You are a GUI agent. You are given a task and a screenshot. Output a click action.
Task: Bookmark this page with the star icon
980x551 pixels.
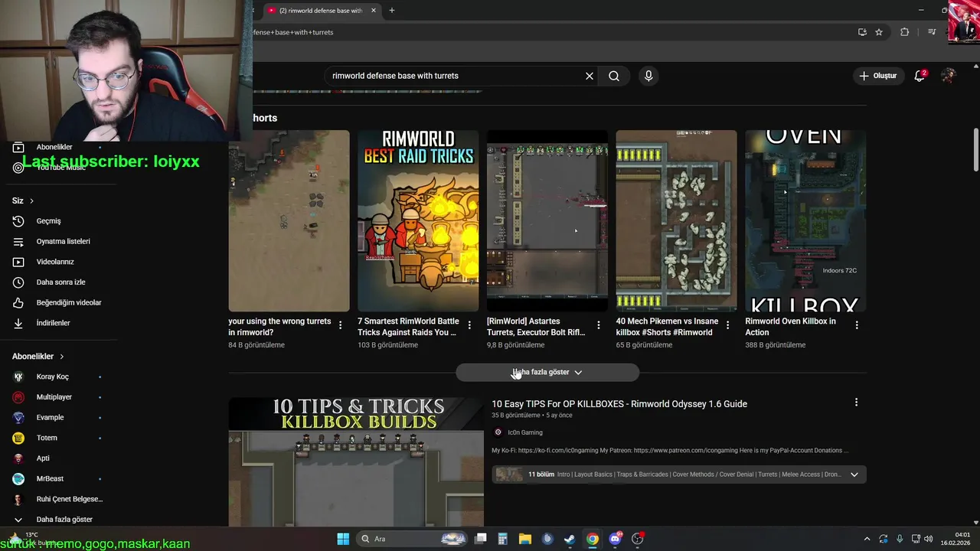pos(879,32)
